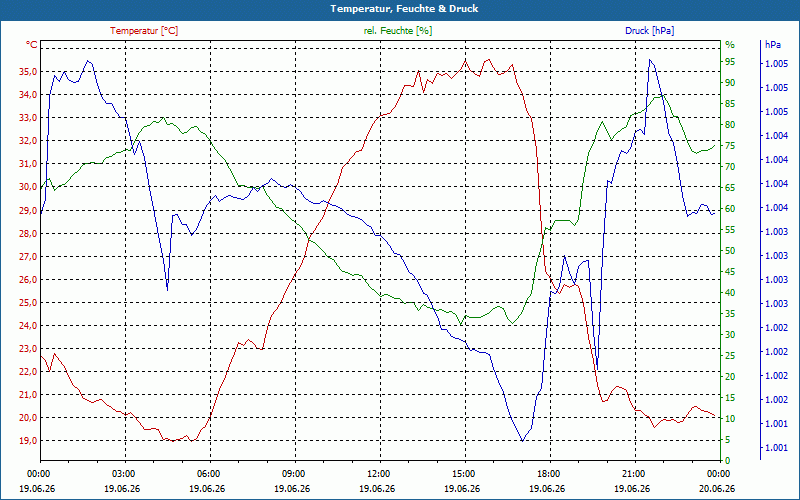Click the '15:00' time axis label
Image resolution: width=800 pixels, height=500 pixels.
pos(463,474)
